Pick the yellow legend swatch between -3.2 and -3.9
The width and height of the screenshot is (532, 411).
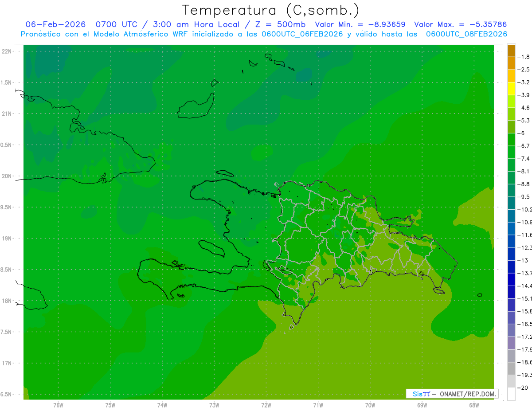point(511,89)
